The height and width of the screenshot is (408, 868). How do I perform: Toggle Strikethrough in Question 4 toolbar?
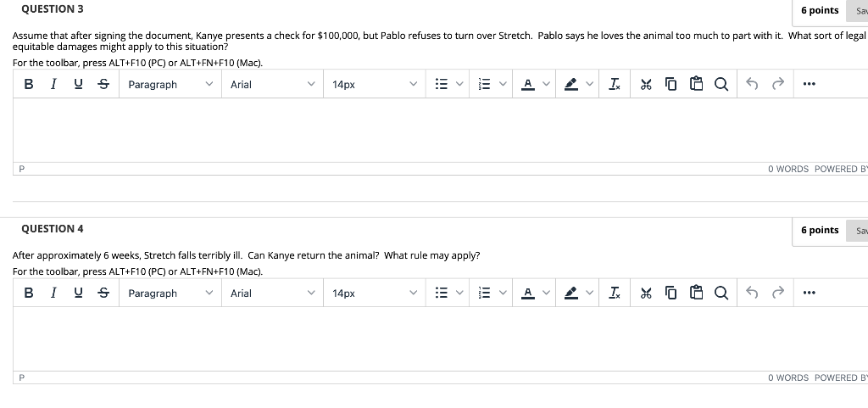103,293
